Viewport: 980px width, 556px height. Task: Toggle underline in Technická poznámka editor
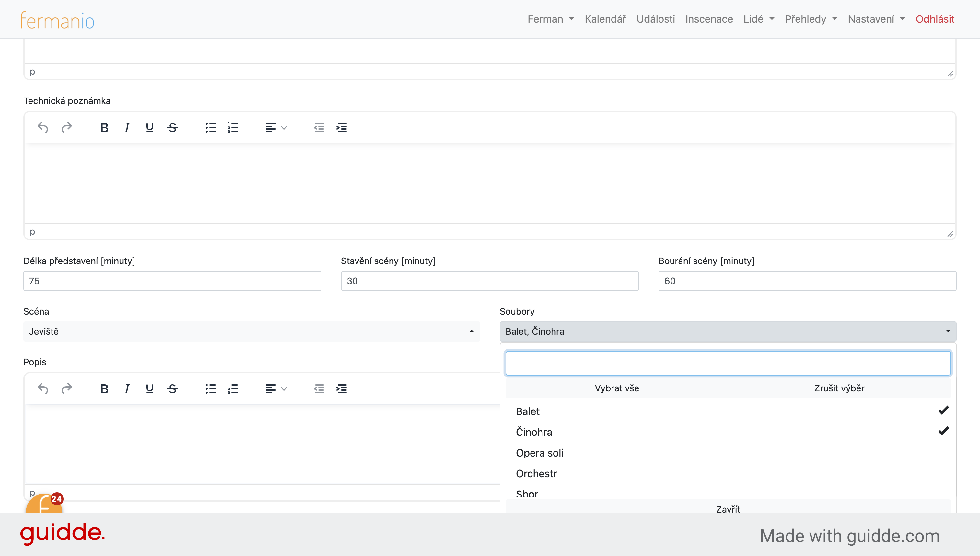pos(150,128)
